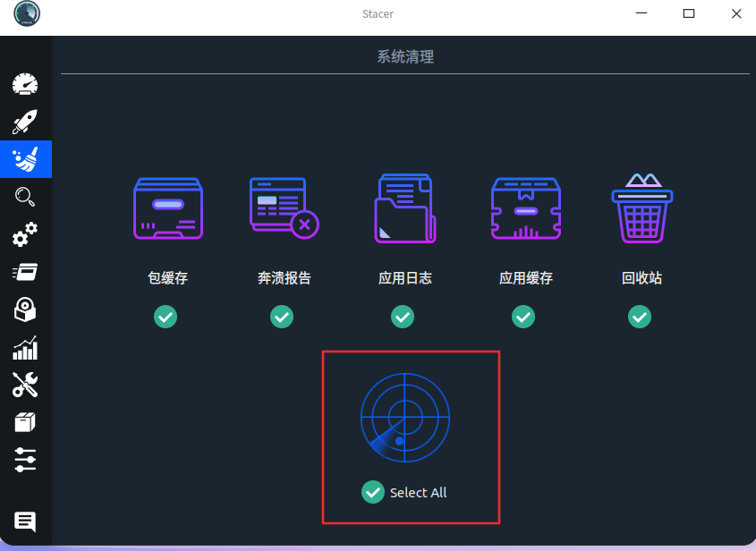Image resolution: width=756 pixels, height=551 pixels.
Task: Uncheck the 应用缓存 checkbox
Action: pyautogui.click(x=523, y=317)
